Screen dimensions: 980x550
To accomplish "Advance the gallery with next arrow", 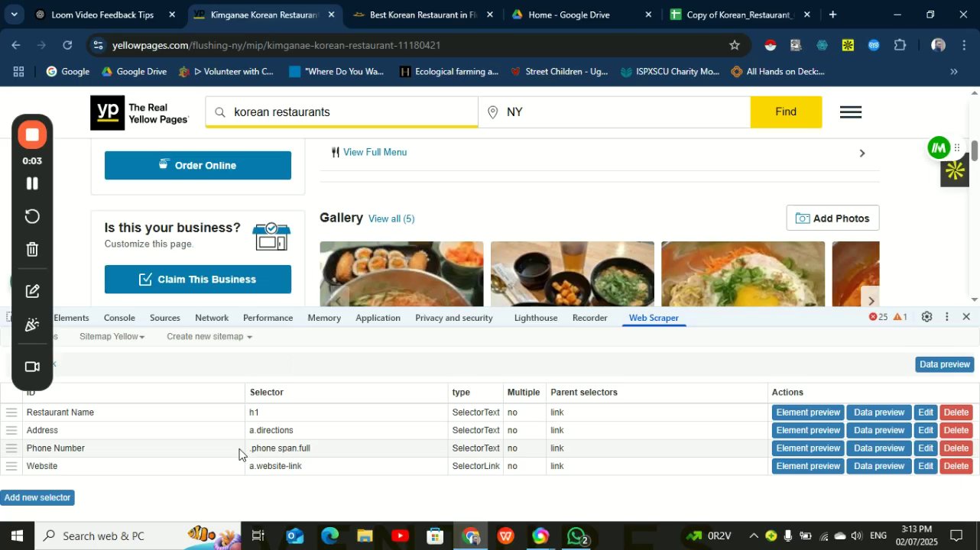I will coord(871,300).
